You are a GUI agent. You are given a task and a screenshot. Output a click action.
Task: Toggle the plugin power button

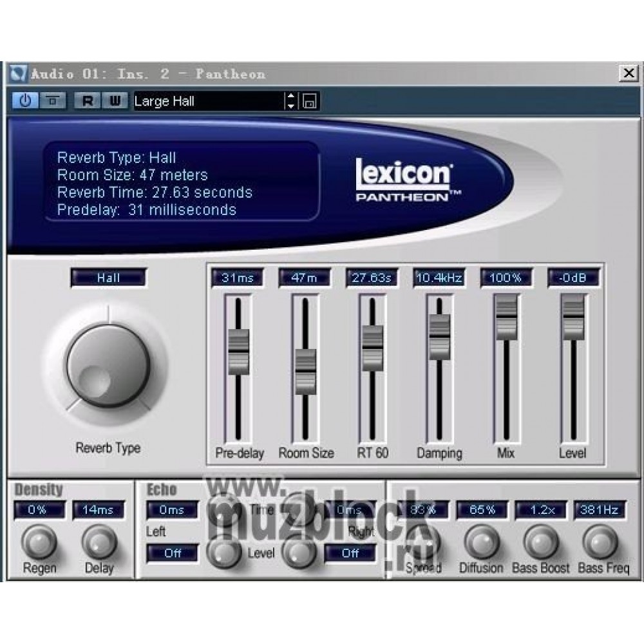click(x=26, y=100)
